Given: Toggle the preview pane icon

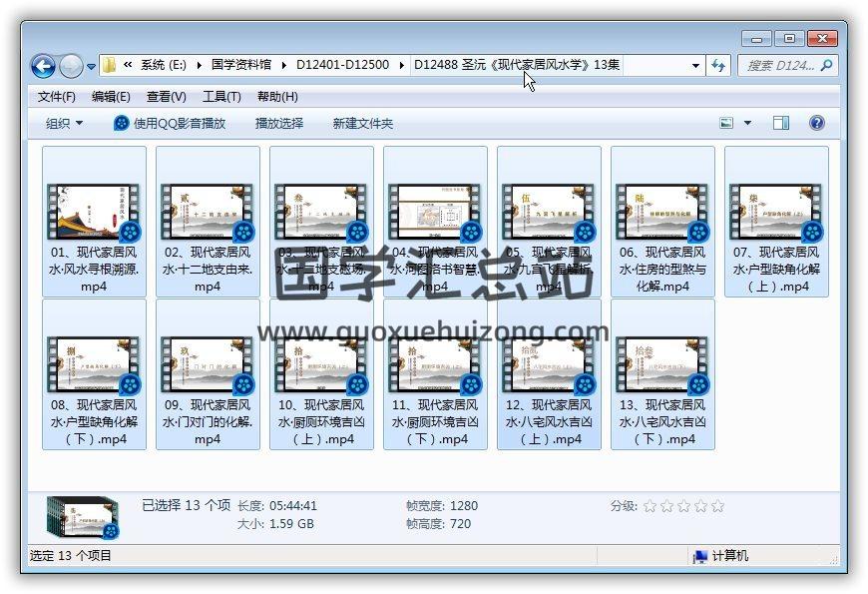Looking at the screenshot, I should [x=781, y=123].
